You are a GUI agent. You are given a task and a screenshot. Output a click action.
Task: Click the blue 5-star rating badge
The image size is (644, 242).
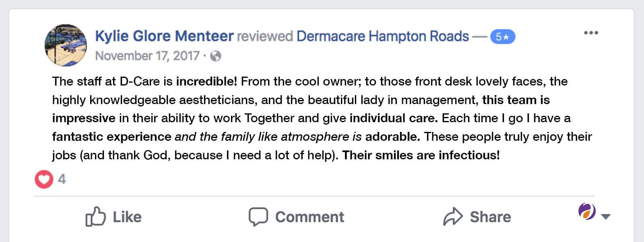click(x=502, y=37)
